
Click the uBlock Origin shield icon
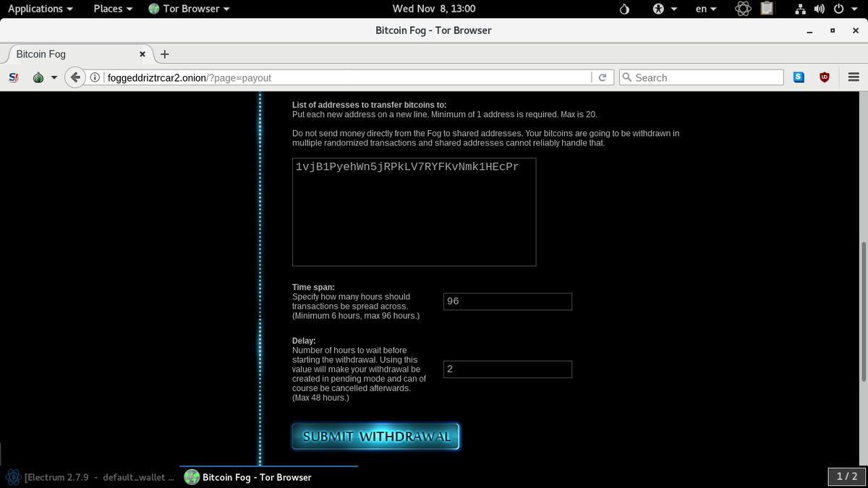click(825, 77)
